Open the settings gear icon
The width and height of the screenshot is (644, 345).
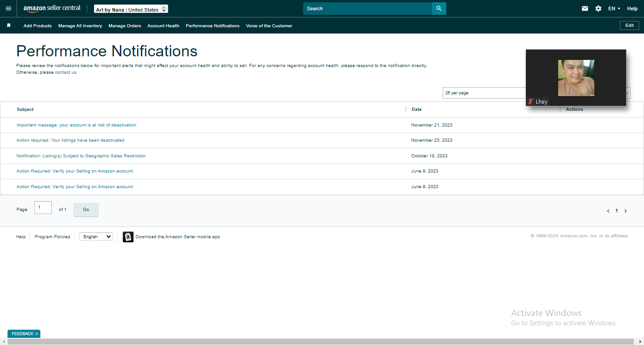coord(598,8)
